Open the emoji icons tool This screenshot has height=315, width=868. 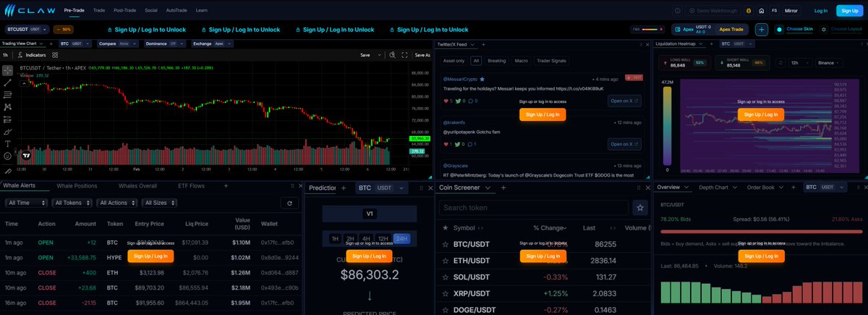(7, 156)
